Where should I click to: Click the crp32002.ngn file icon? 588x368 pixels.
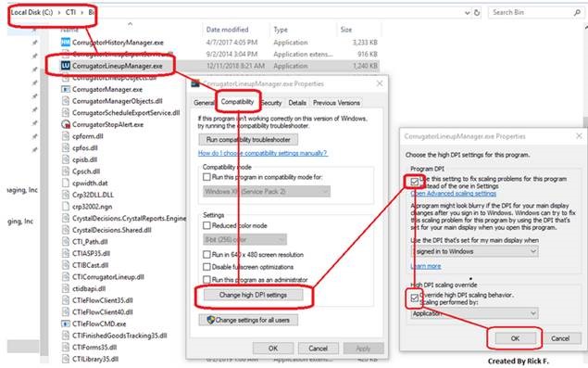(x=66, y=207)
